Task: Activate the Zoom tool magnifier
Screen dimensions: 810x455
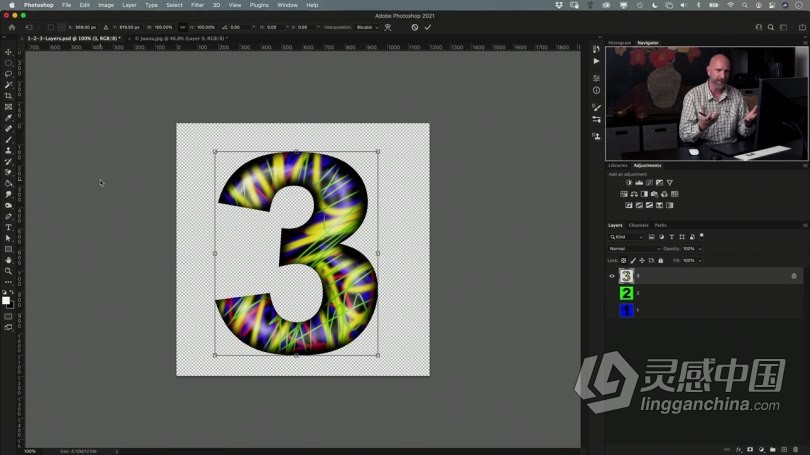Action: click(x=9, y=271)
